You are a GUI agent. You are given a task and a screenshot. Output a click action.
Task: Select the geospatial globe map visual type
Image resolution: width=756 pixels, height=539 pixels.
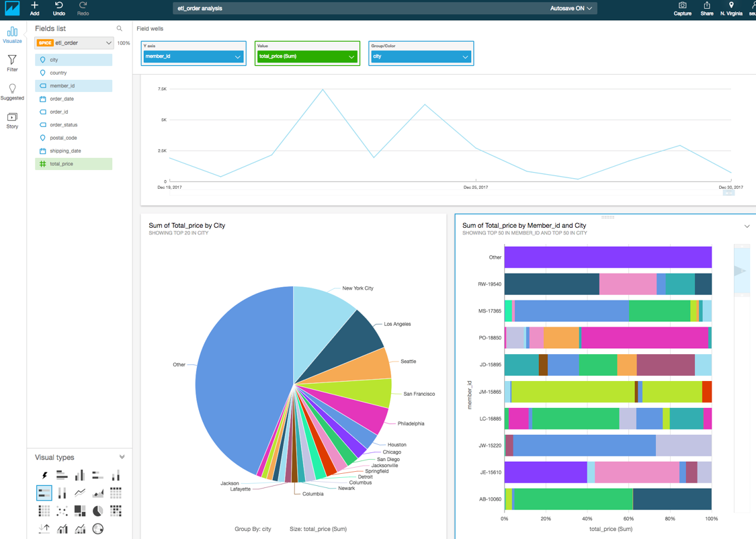(x=98, y=529)
